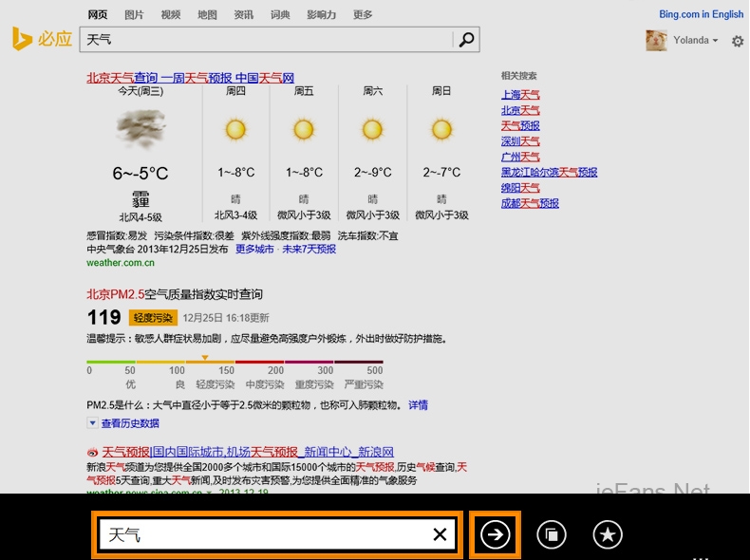Image resolution: width=750 pixels, height=560 pixels.
Task: Click the 周日 sun icon
Action: (x=441, y=129)
